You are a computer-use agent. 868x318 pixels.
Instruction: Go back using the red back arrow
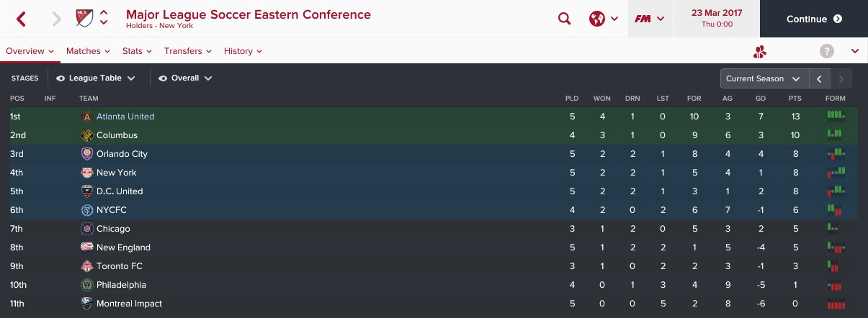(x=21, y=19)
